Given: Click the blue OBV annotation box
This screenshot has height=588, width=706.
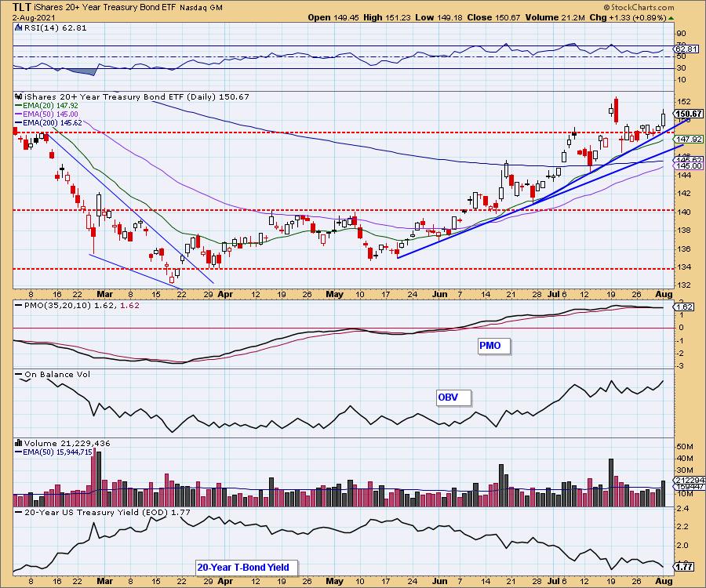Looking at the screenshot, I should 454,397.
